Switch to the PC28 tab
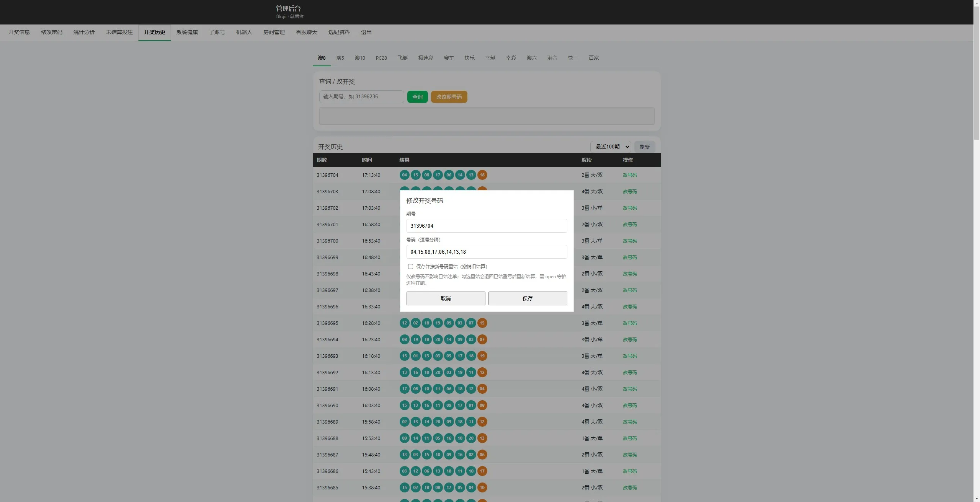 click(x=381, y=58)
